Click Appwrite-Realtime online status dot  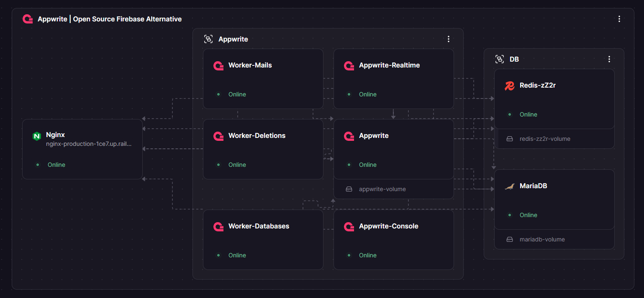point(349,94)
